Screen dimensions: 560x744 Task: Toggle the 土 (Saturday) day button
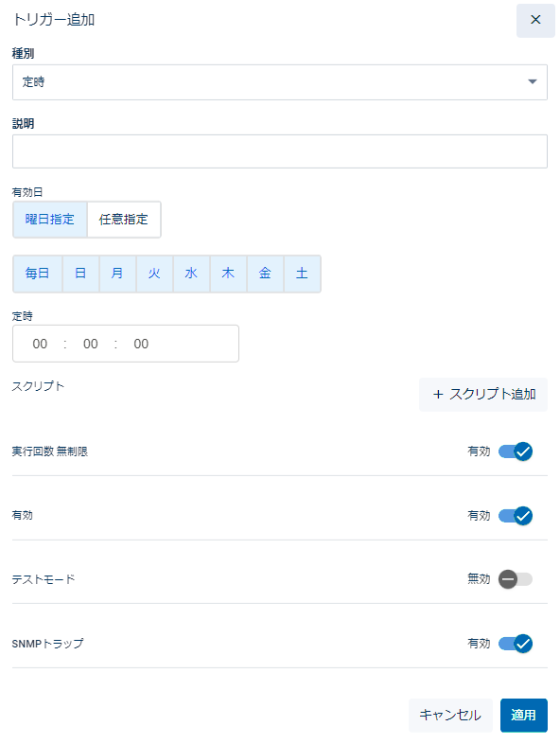point(302,274)
